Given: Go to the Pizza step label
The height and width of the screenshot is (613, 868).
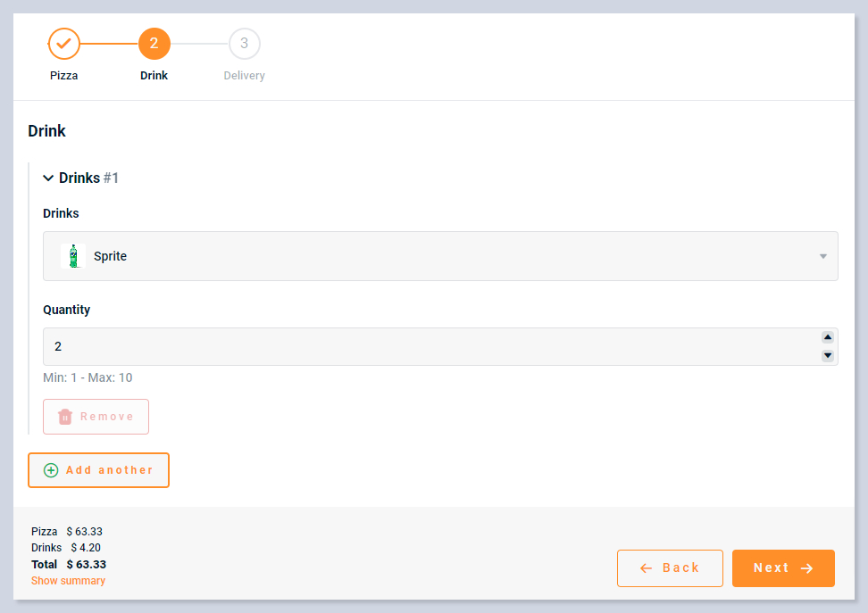Looking at the screenshot, I should (63, 76).
